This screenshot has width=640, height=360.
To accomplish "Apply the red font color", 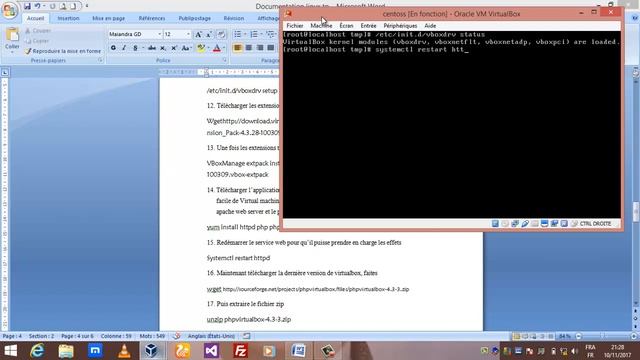I will point(217,48).
